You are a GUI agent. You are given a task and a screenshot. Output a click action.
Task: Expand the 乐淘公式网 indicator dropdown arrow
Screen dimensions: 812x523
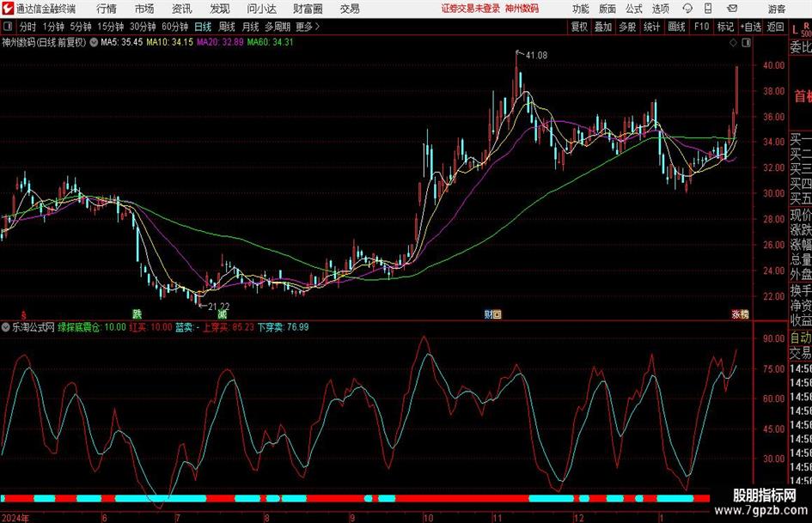point(6,327)
